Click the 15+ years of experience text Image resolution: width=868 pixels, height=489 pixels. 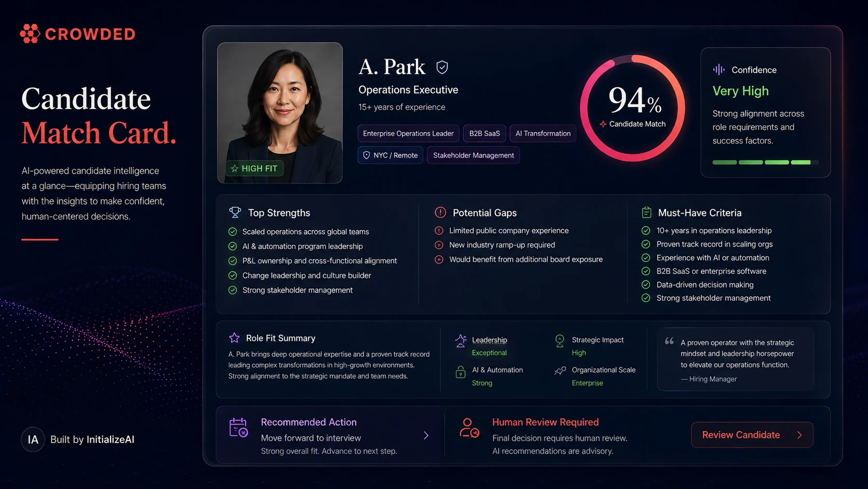pyautogui.click(x=402, y=107)
